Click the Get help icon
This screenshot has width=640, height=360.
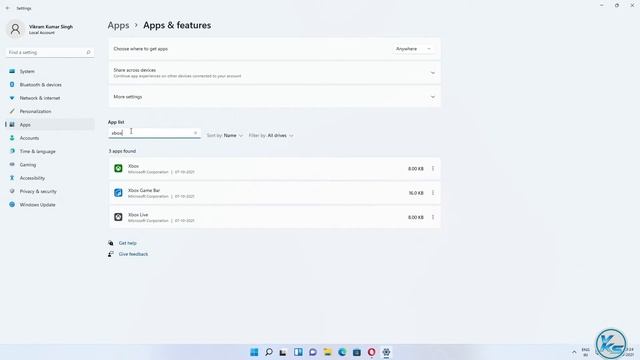[x=111, y=243]
